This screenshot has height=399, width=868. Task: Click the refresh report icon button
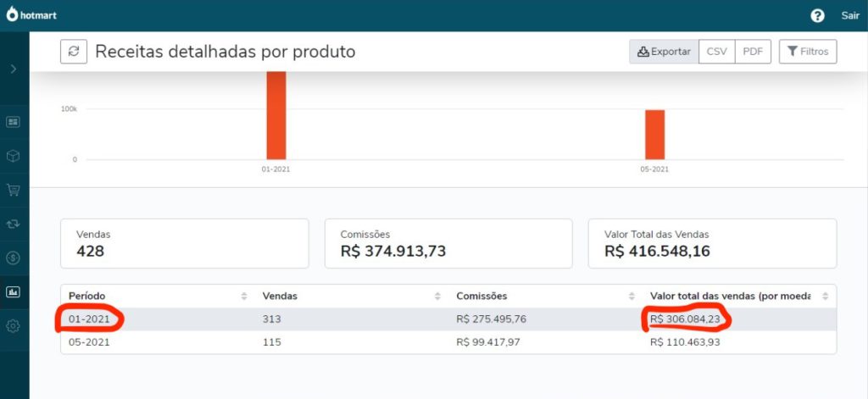point(74,52)
